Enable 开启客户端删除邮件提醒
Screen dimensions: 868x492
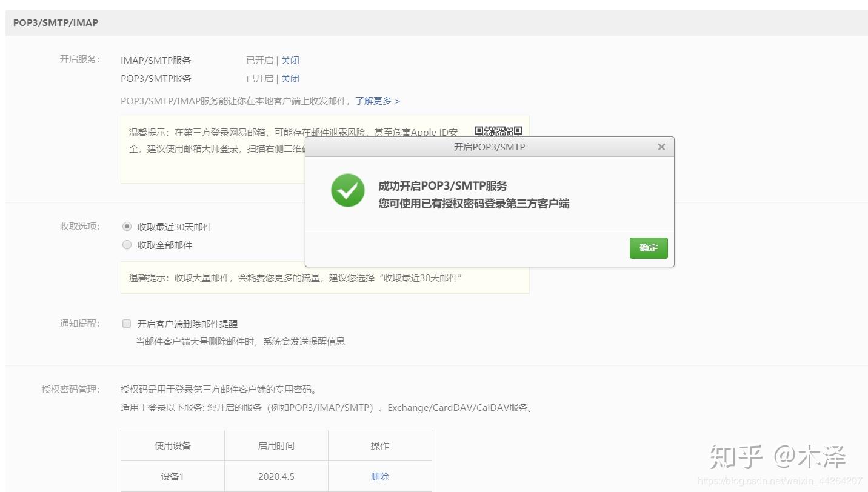click(x=126, y=323)
